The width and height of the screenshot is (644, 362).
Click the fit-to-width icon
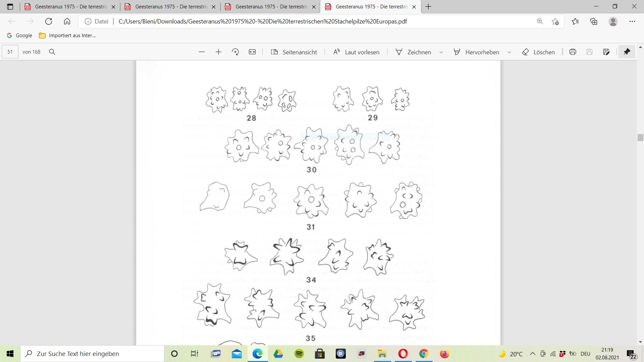tap(252, 52)
